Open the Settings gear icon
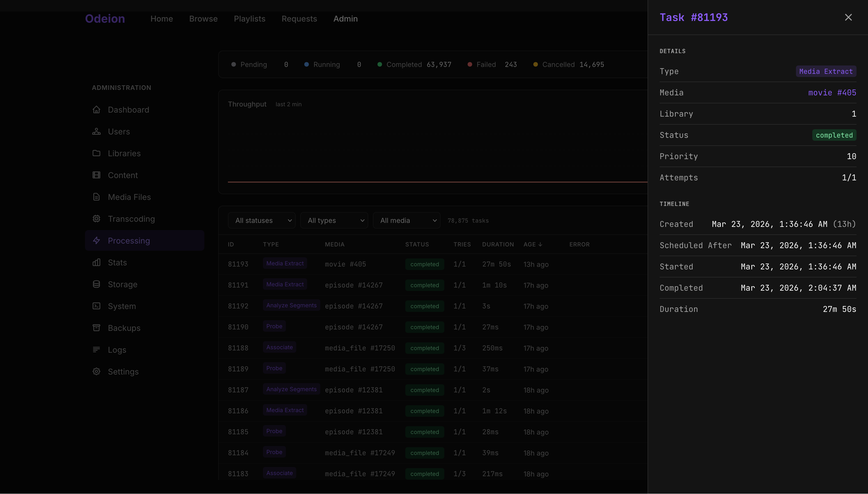The image size is (868, 494). (96, 372)
